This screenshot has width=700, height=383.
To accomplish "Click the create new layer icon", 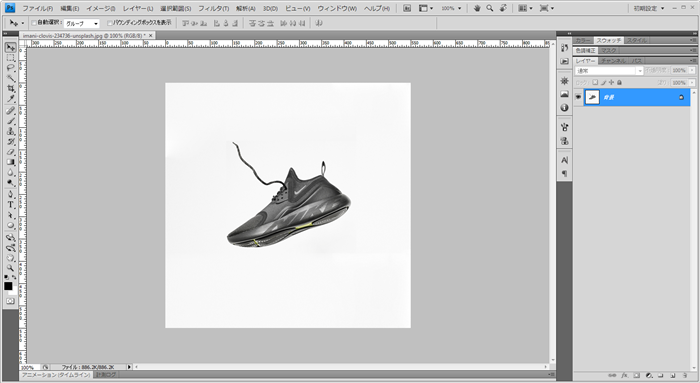I will 672,376.
